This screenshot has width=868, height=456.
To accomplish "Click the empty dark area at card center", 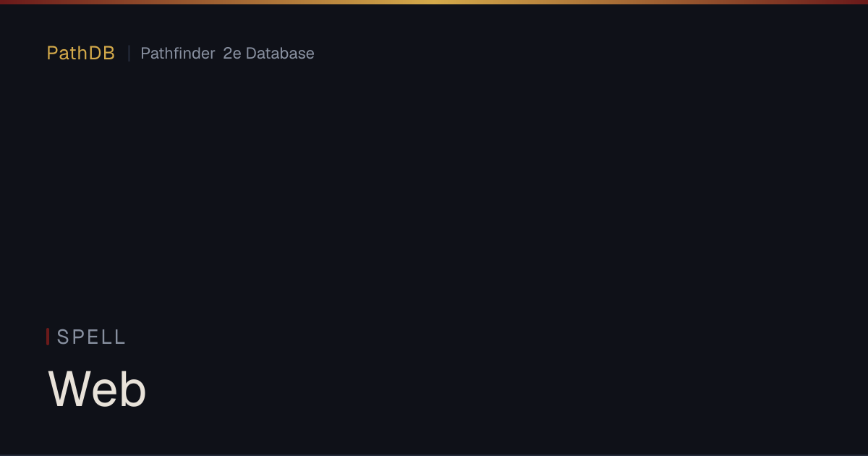I will click(x=434, y=217).
